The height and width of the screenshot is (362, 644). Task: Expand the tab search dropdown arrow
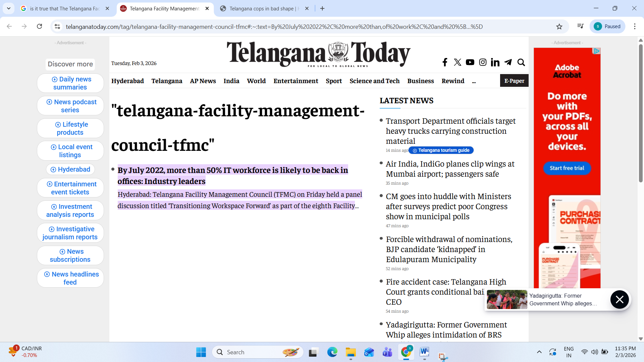coord(9,8)
